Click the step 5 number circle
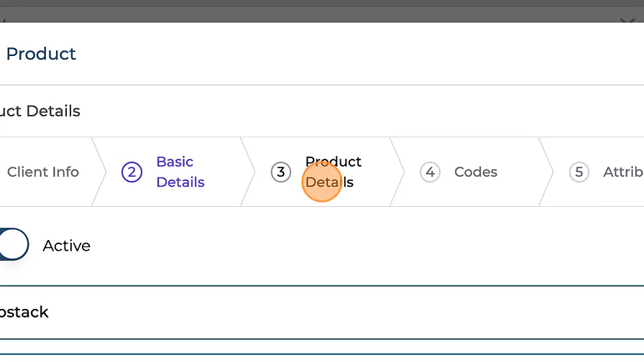This screenshot has height=362, width=644. pos(579,172)
